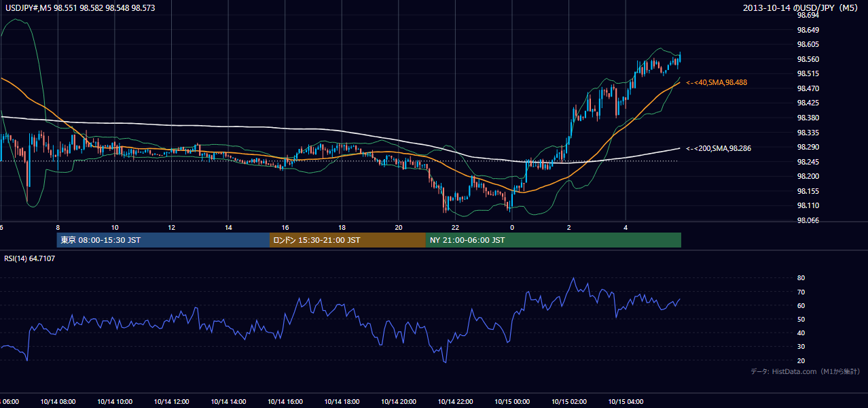Image resolution: width=868 pixels, height=408 pixels.
Task: Click price axis value 98.380
Action: coord(808,118)
